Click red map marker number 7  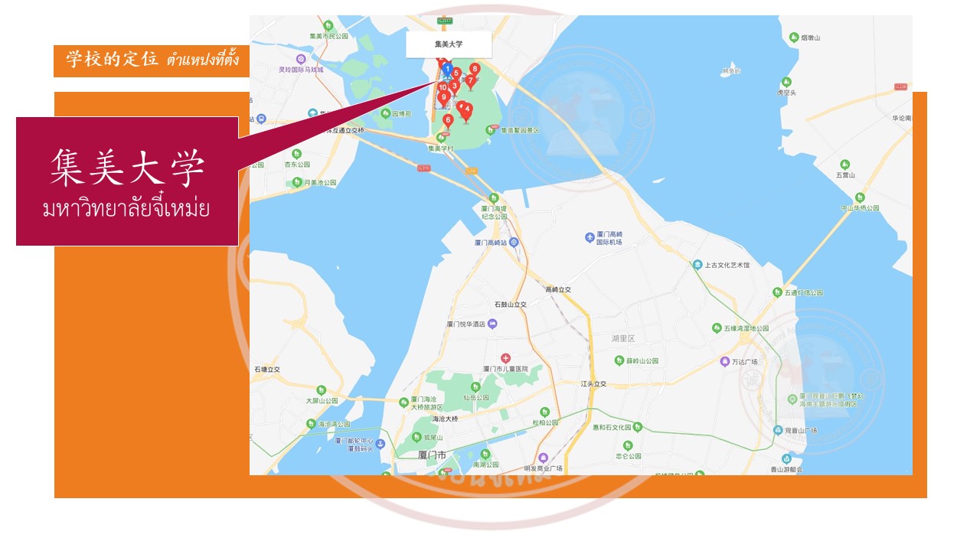click(x=470, y=82)
